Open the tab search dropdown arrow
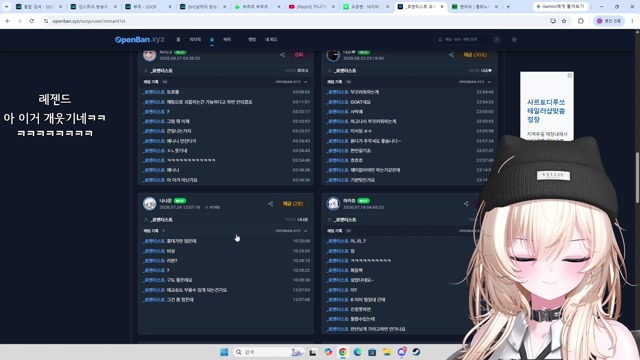The image size is (640, 360). tap(6, 7)
